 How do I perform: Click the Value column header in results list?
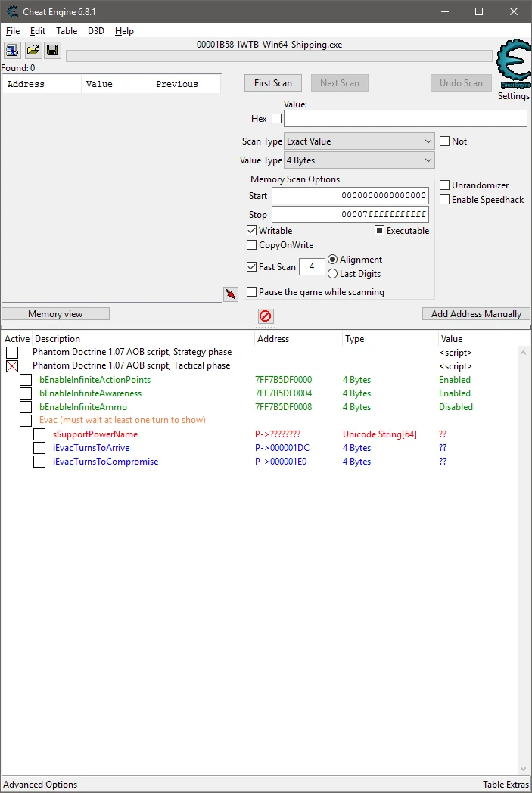coord(116,84)
